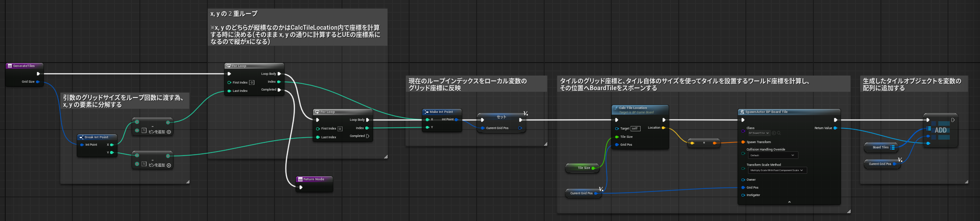Click the Grid Pos input pin on Calc Tile Location
Screen dimensions: 980x221
(617, 145)
